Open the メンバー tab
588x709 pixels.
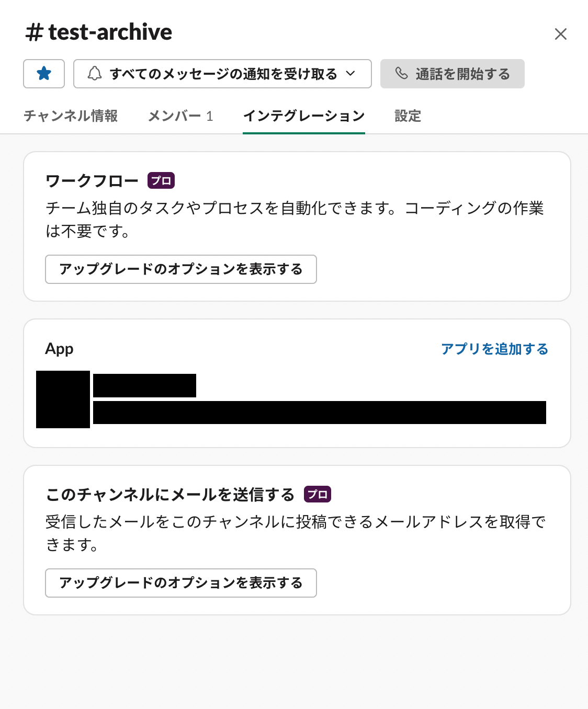pyautogui.click(x=180, y=116)
